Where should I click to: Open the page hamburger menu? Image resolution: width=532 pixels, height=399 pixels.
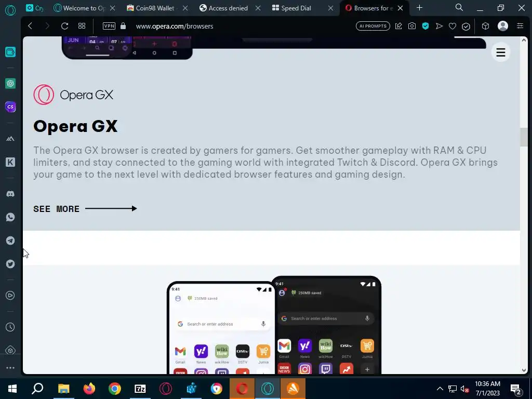click(x=501, y=52)
